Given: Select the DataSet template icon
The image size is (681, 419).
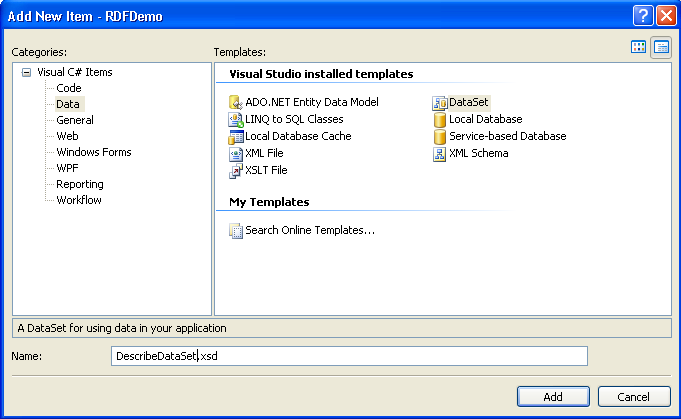Looking at the screenshot, I should click(440, 103).
